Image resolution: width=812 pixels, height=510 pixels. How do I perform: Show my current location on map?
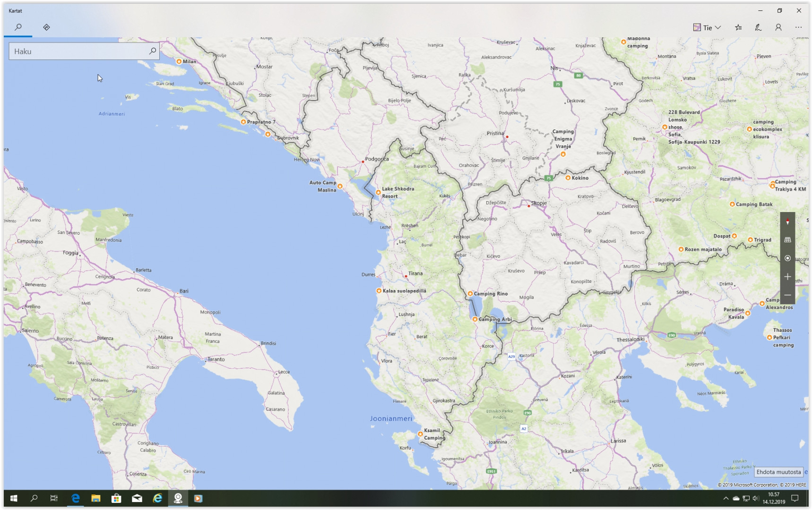[787, 258]
